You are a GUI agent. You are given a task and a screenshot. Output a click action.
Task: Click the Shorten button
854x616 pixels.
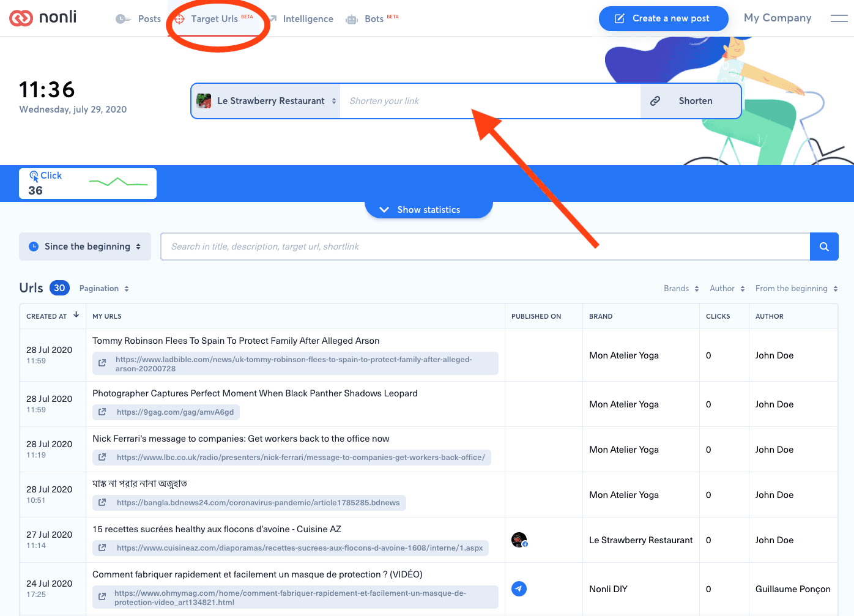pos(691,101)
